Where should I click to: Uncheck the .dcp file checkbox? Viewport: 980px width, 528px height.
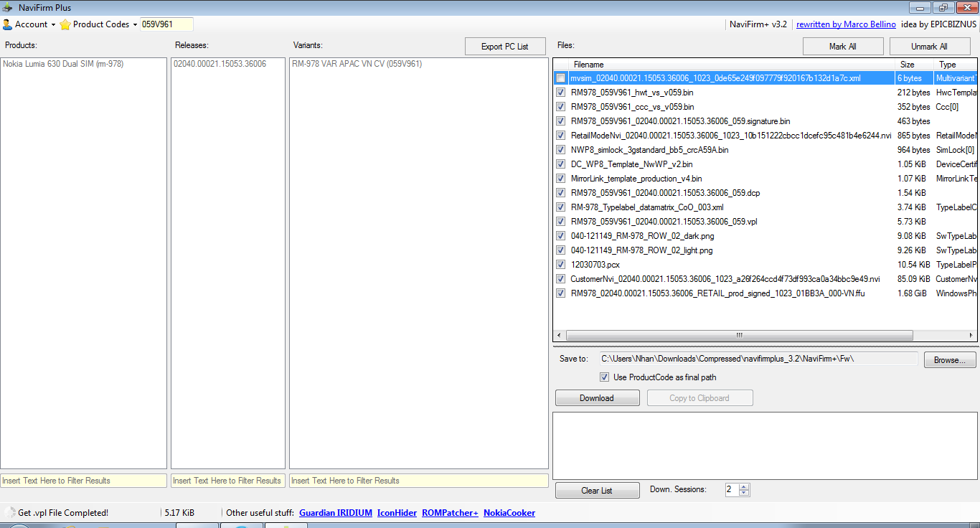click(560, 193)
